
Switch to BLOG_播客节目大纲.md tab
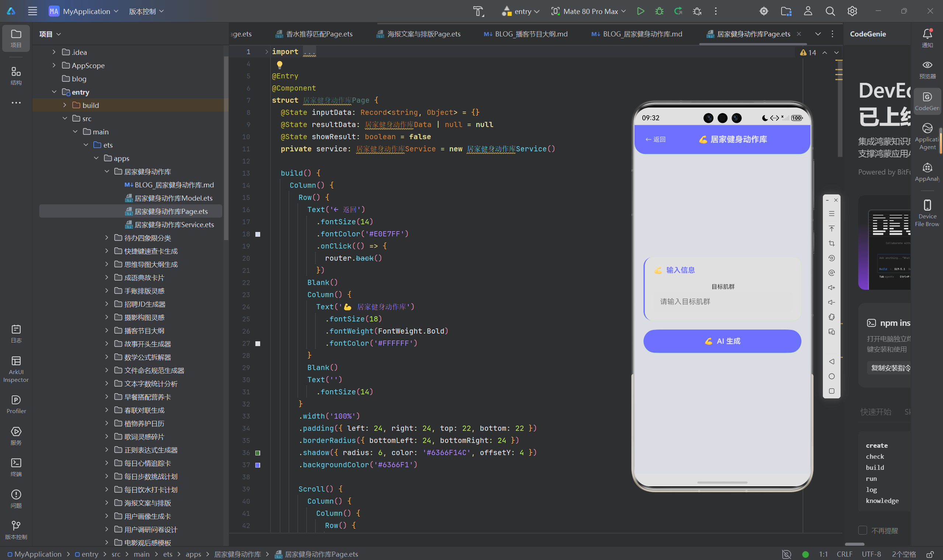(526, 34)
